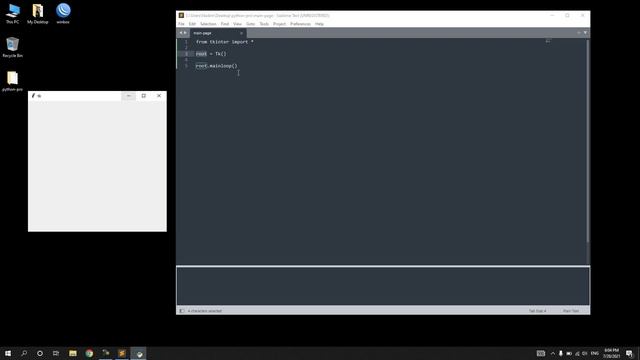Show hidden tray icons chevron

click(553, 353)
